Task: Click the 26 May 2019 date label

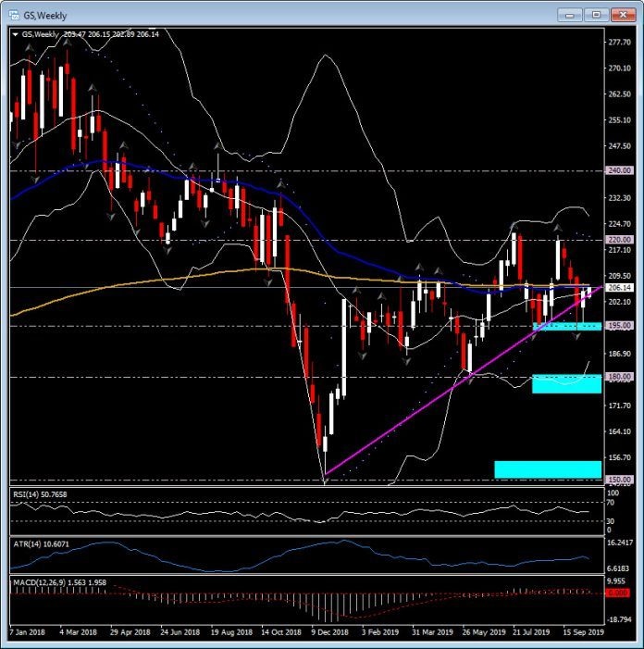Action: point(484,632)
